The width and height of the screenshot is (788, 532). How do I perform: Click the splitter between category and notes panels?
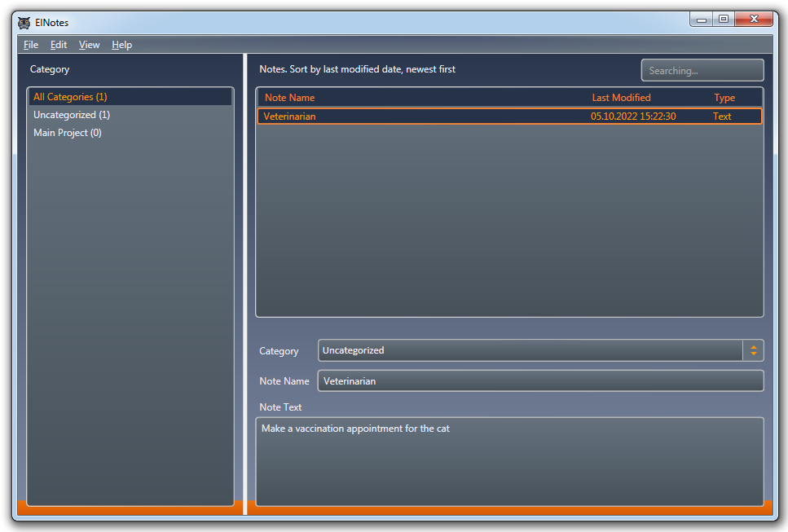pos(245,284)
